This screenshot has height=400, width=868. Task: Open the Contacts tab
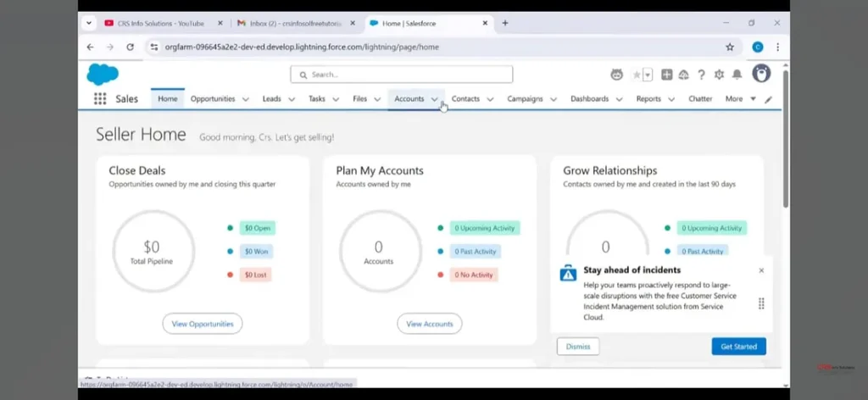(x=465, y=99)
